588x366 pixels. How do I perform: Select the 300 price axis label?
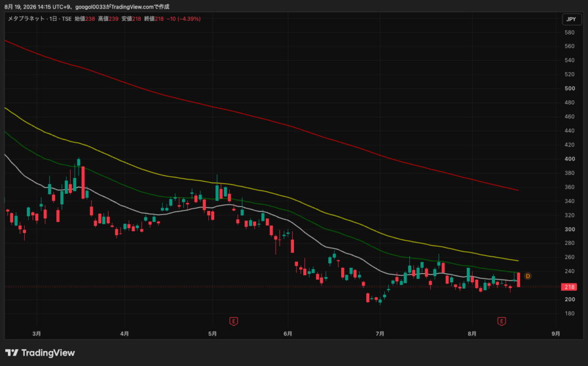point(569,229)
